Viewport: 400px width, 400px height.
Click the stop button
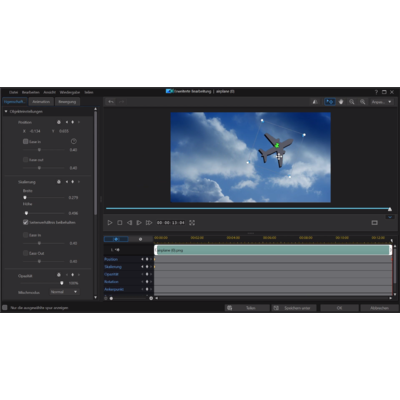120,222
